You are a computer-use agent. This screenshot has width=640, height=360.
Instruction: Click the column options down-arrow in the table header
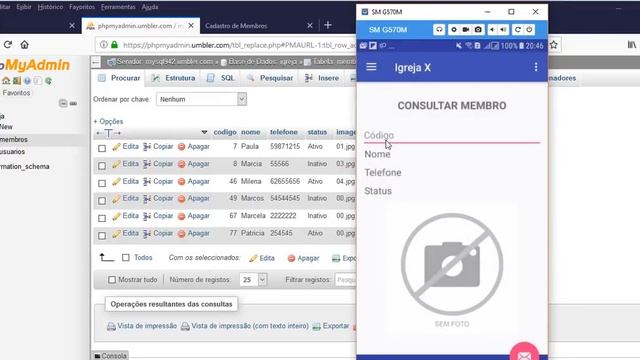[204, 132]
